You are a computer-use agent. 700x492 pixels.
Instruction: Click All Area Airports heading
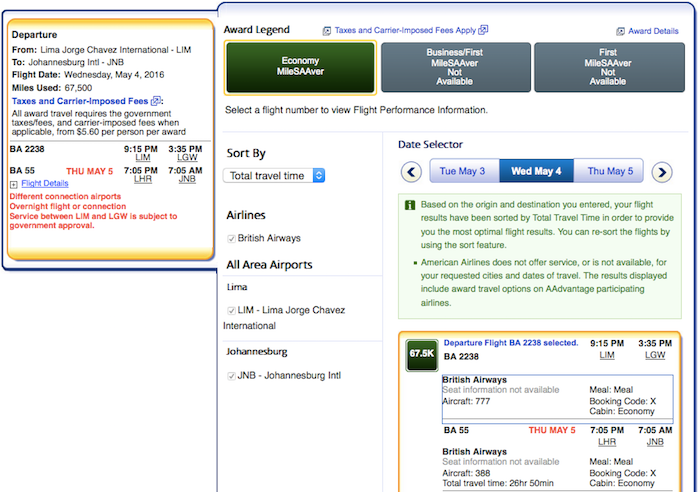click(x=269, y=265)
